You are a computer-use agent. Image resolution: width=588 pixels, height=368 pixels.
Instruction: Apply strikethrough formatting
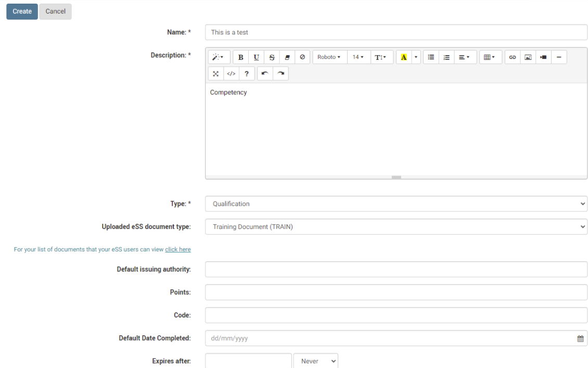(272, 57)
